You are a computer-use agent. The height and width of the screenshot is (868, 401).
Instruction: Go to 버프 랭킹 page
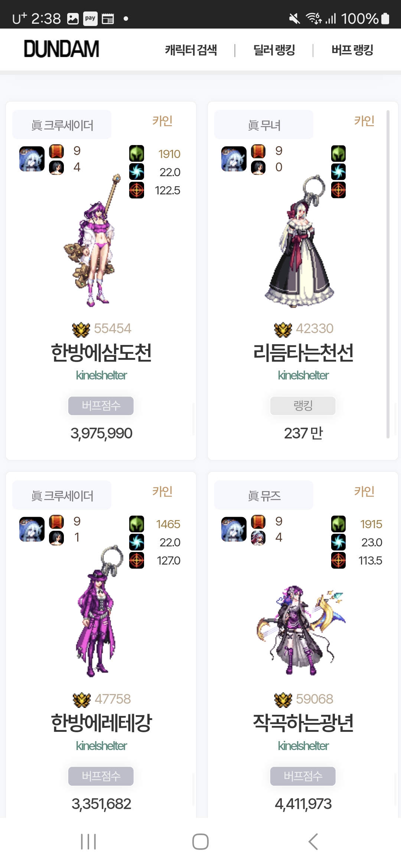point(352,50)
